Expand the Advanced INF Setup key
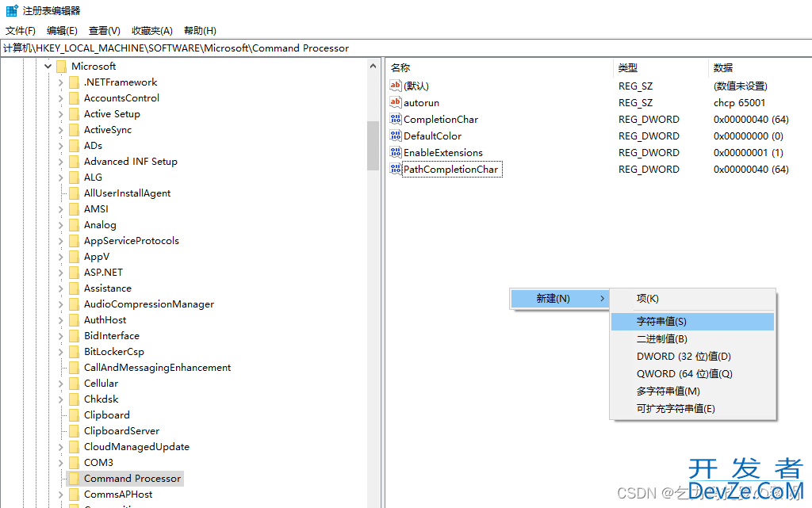Viewport: 812px width, 508px height. 60,162
